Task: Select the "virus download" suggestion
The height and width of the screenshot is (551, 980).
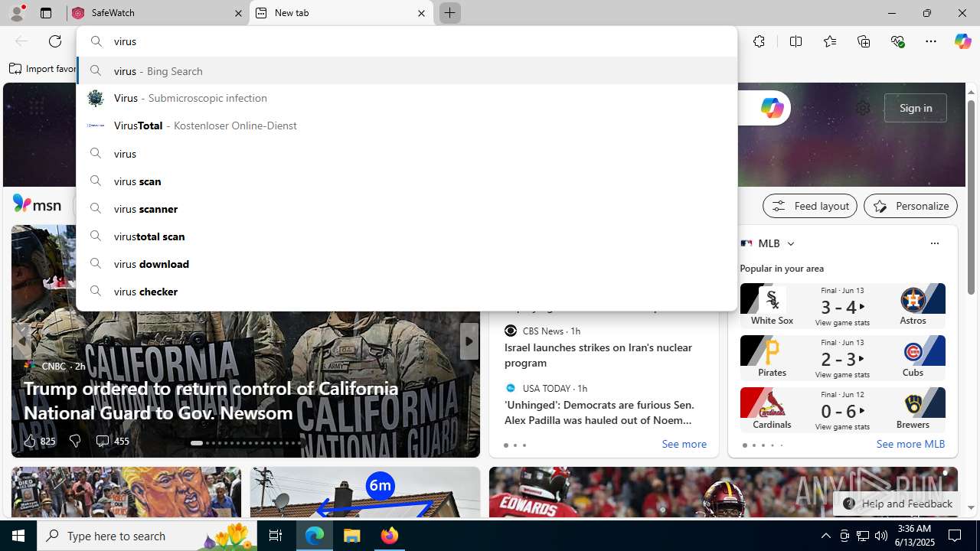Action: coord(407,264)
